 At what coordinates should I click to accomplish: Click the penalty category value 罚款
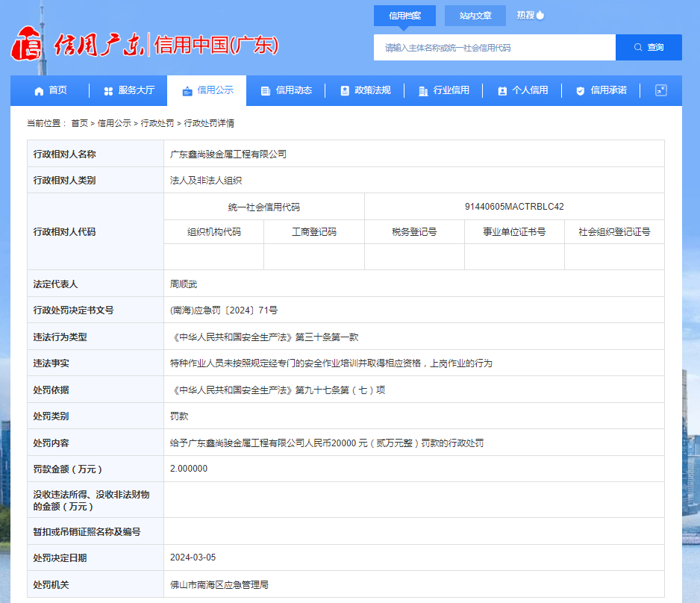[179, 416]
